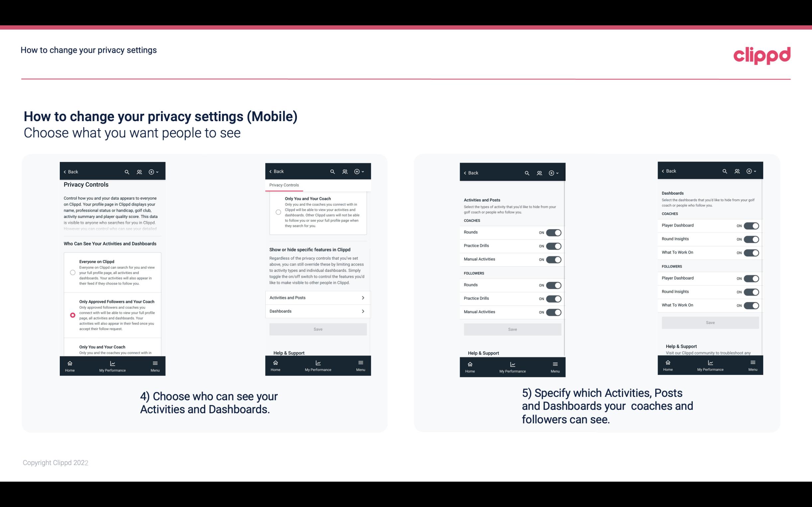This screenshot has width=812, height=507.
Task: Click the Save button on Dashboards screen
Action: coord(710,322)
